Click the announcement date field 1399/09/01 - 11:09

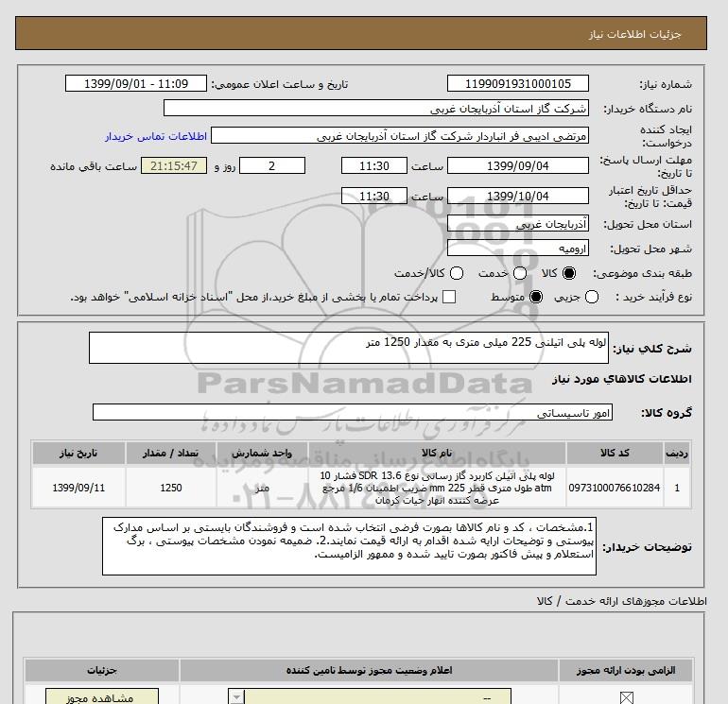(x=136, y=83)
